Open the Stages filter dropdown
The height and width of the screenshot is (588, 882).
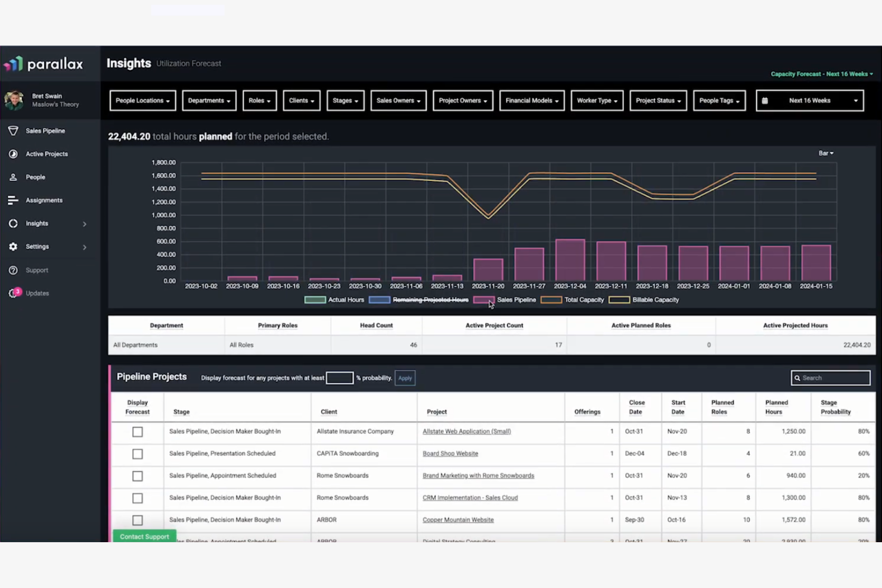(x=345, y=101)
